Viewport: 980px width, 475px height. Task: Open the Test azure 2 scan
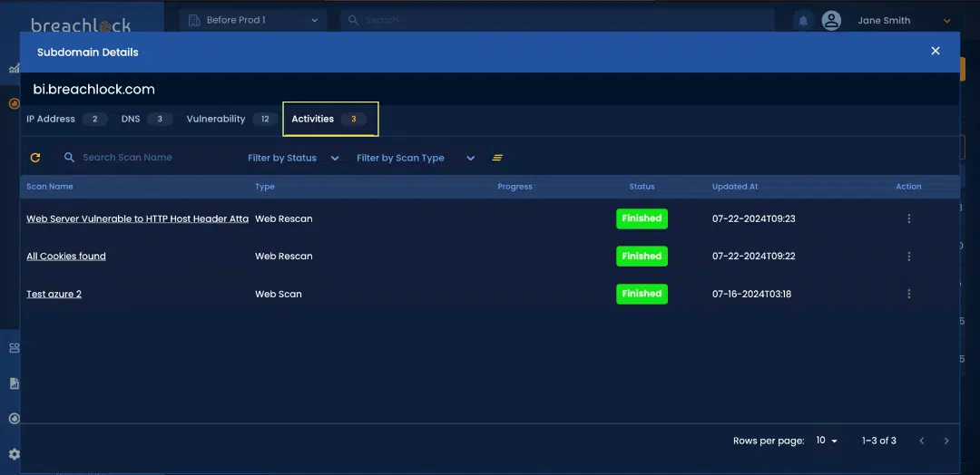coord(54,294)
